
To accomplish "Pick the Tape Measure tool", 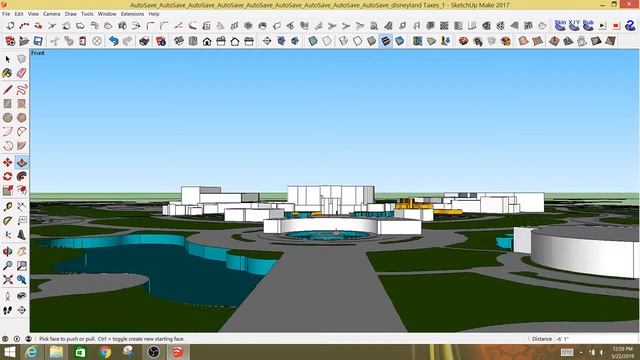I will pos(7,207).
